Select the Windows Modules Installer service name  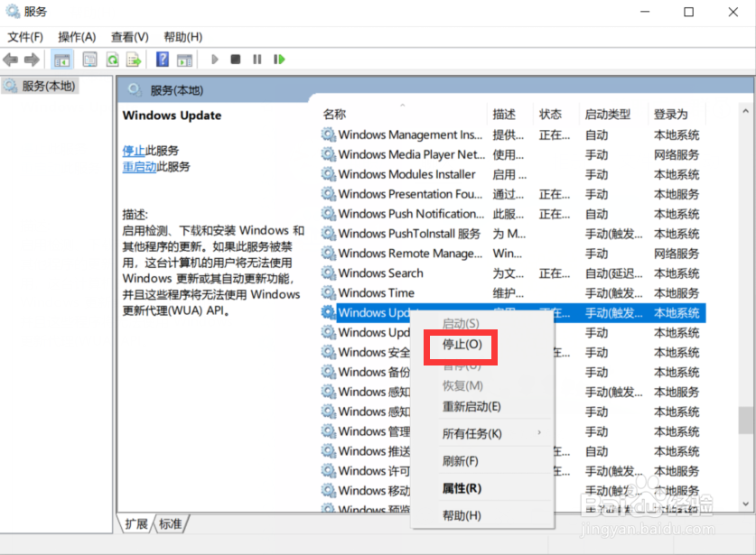(x=407, y=174)
